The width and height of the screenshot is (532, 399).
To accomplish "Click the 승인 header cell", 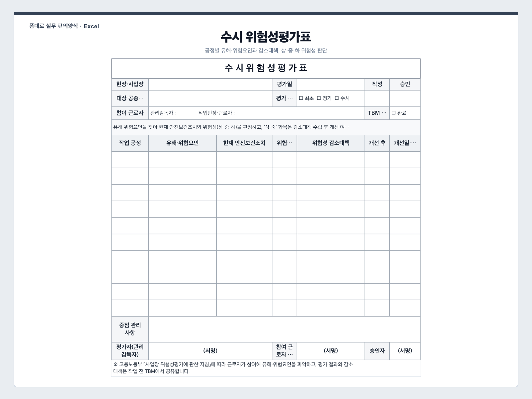I will [x=405, y=84].
